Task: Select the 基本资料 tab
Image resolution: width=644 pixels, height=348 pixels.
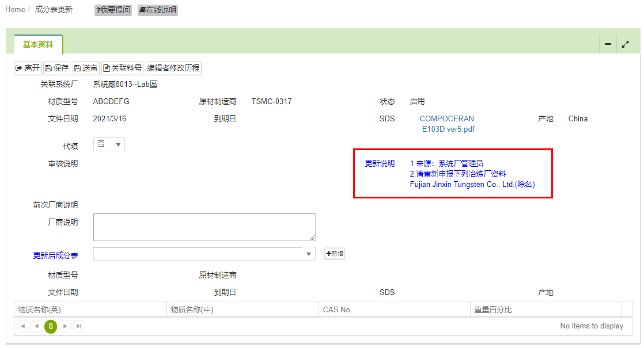Action: point(38,44)
